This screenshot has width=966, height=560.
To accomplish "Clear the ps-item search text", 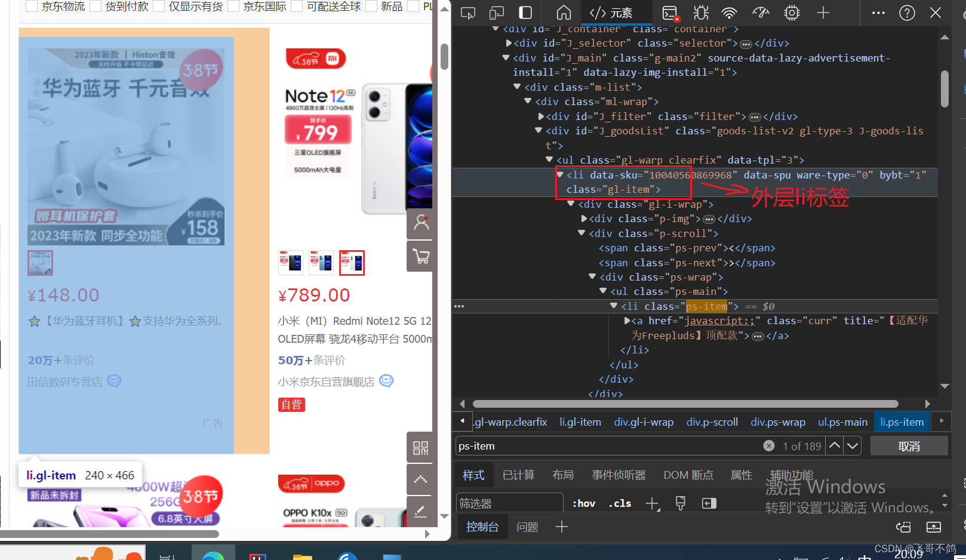I will click(x=769, y=446).
